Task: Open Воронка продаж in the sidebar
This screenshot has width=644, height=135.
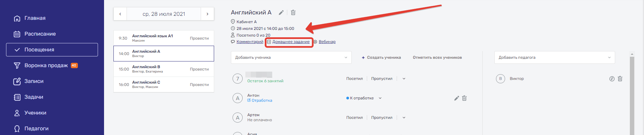Action: (46, 65)
